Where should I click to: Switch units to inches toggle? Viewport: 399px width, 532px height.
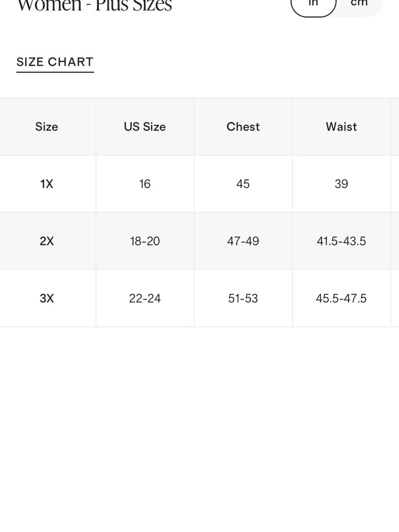(313, 5)
